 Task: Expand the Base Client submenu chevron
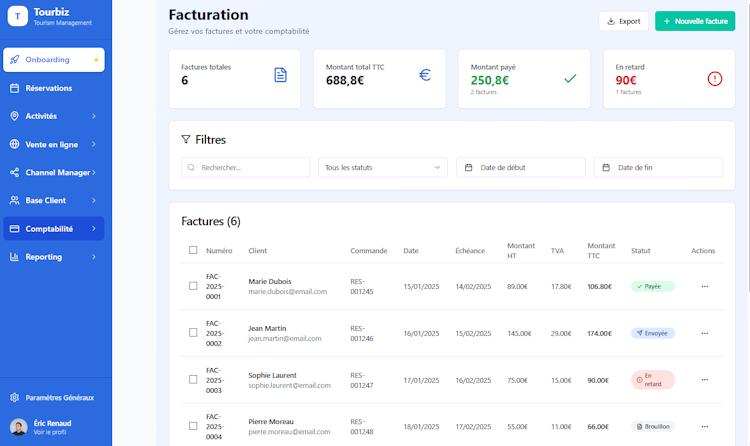[94, 200]
